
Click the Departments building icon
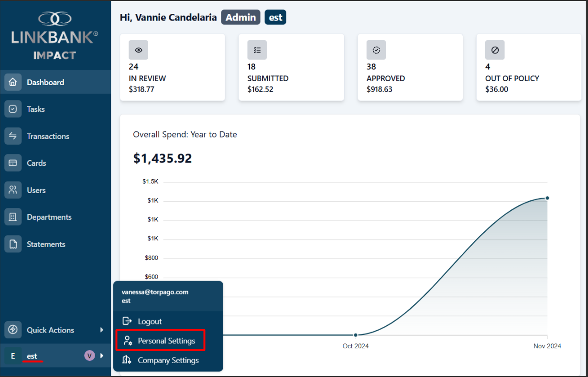13,217
